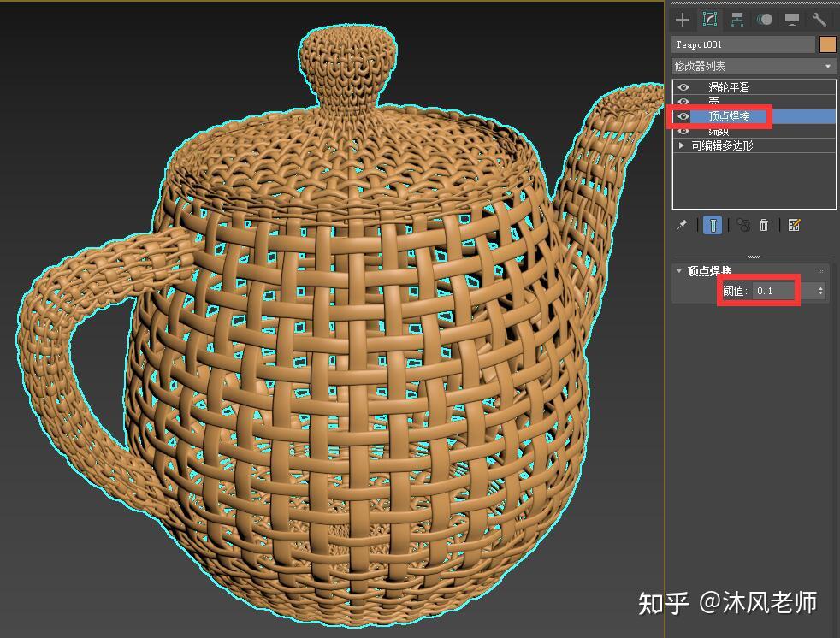Select the 涡轮平滑 modifier in stack
This screenshot has height=638, width=840.
click(729, 86)
